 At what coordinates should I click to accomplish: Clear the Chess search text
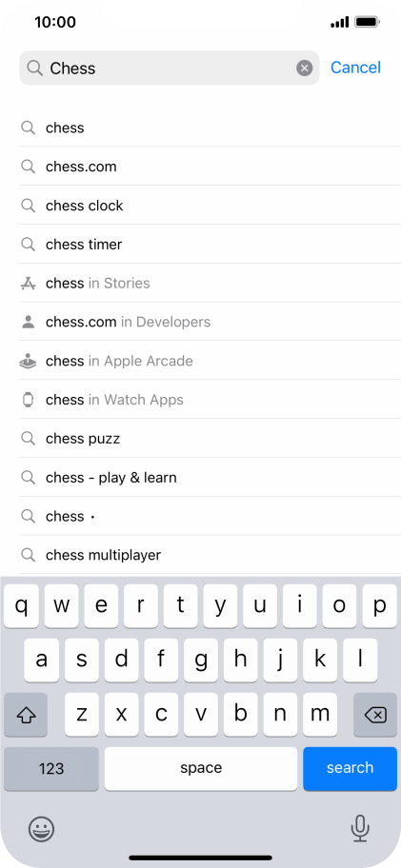click(x=304, y=69)
